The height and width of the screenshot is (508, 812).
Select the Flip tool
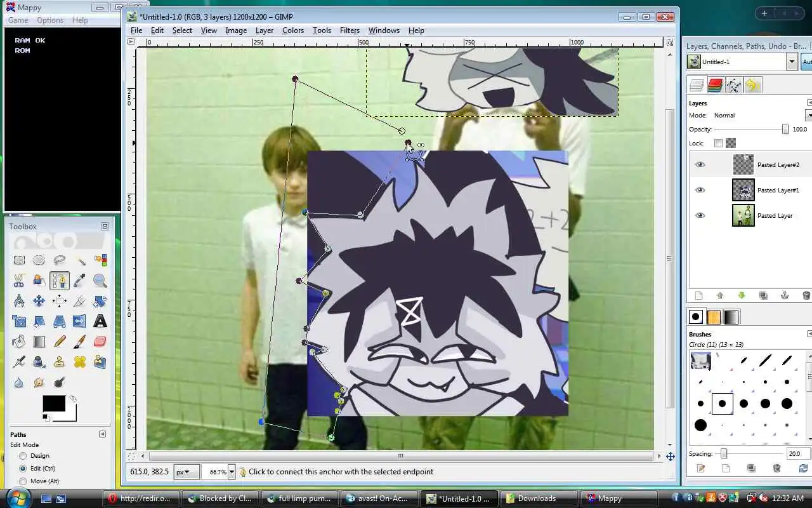[80, 321]
